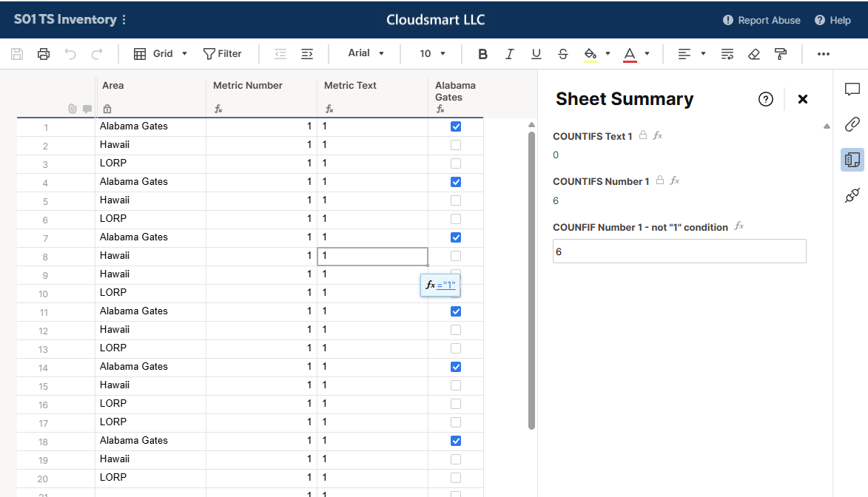
Task: Click the Help link
Action: coord(832,20)
